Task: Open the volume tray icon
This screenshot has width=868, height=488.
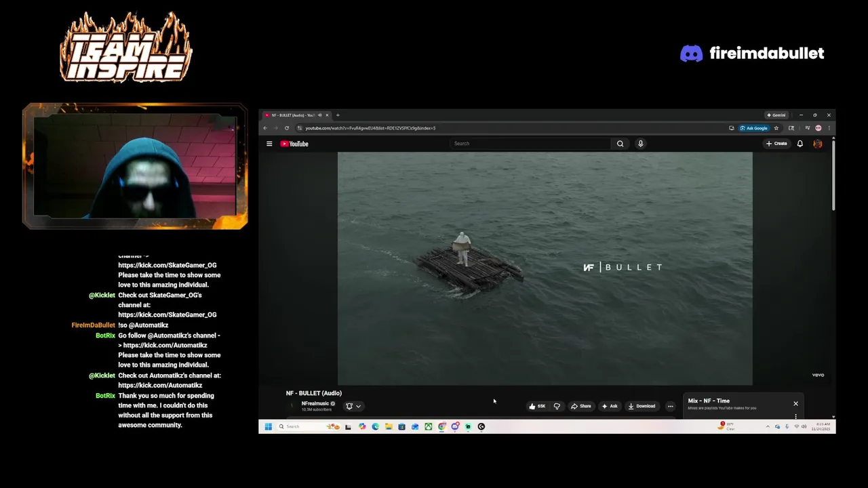Action: tap(804, 426)
